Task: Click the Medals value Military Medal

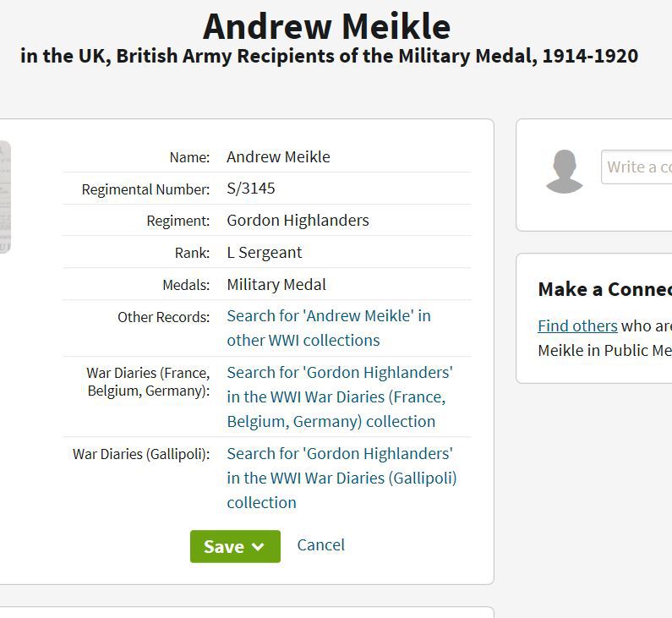Action: 276,284
